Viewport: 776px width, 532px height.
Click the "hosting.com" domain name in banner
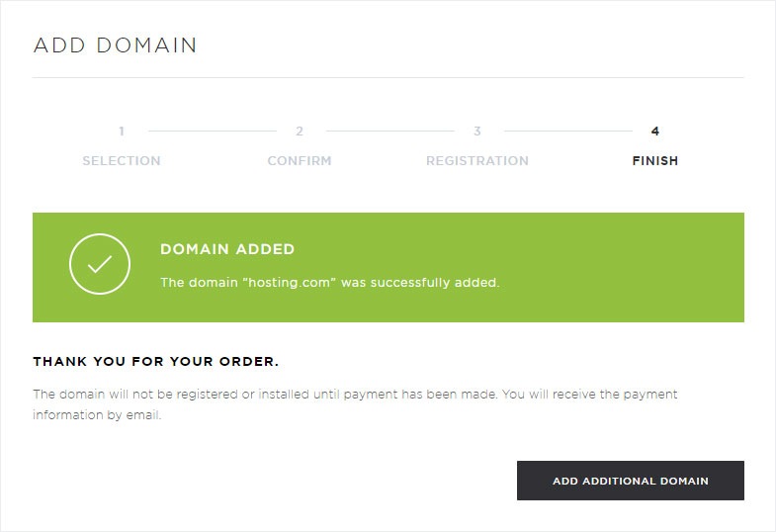point(290,283)
